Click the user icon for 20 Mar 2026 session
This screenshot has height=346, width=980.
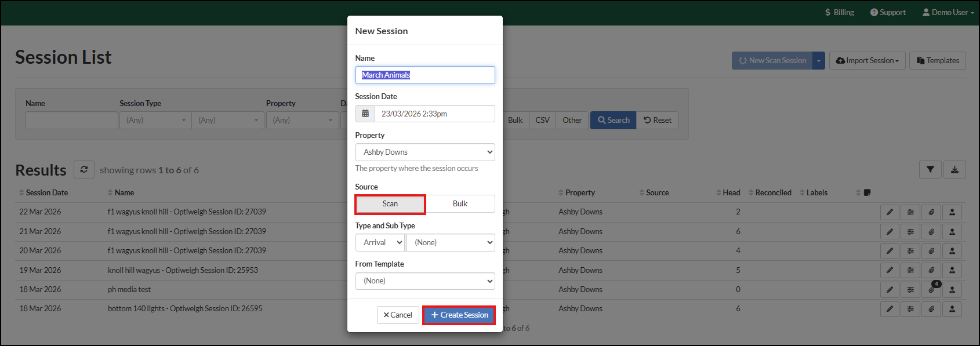tap(952, 251)
